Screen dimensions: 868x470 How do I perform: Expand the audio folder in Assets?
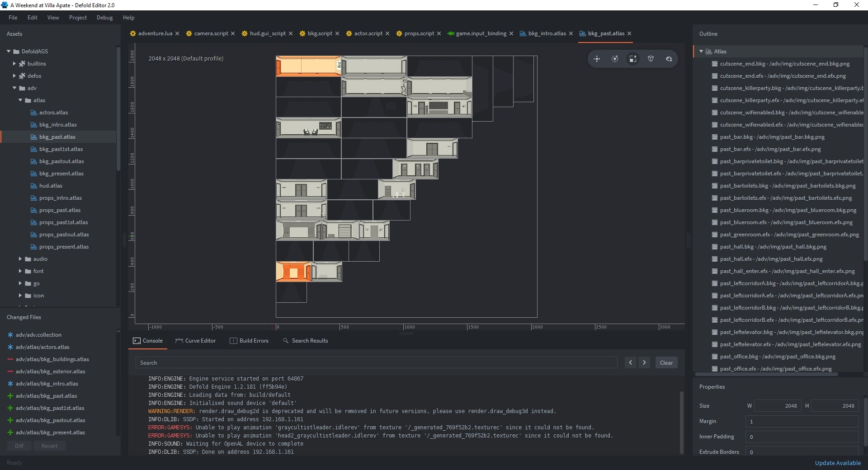(x=20, y=259)
